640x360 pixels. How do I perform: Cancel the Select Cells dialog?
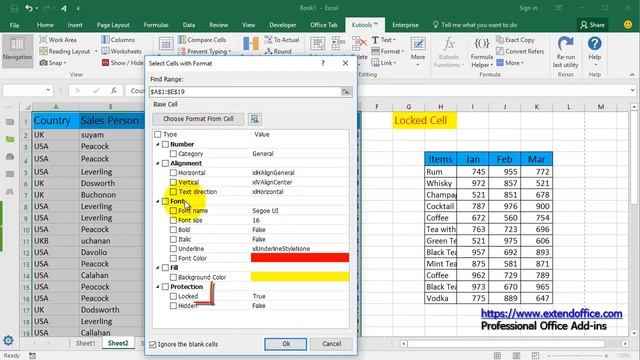tap(331, 344)
